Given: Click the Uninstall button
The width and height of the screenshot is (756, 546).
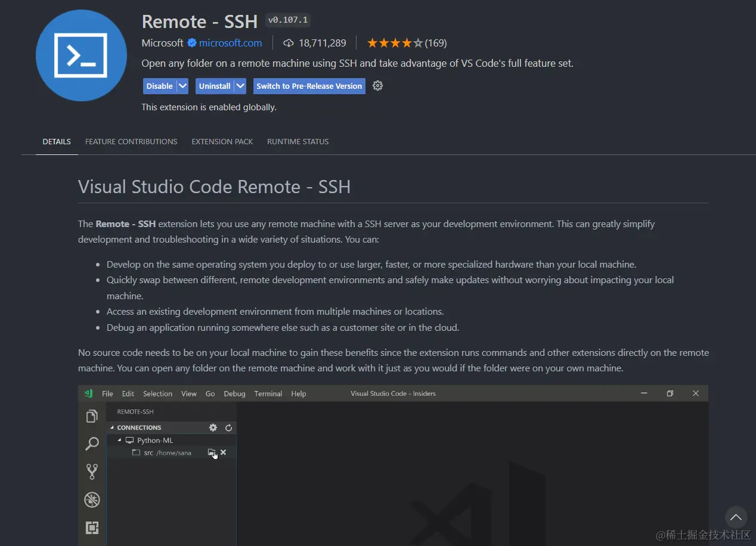Looking at the screenshot, I should 215,86.
